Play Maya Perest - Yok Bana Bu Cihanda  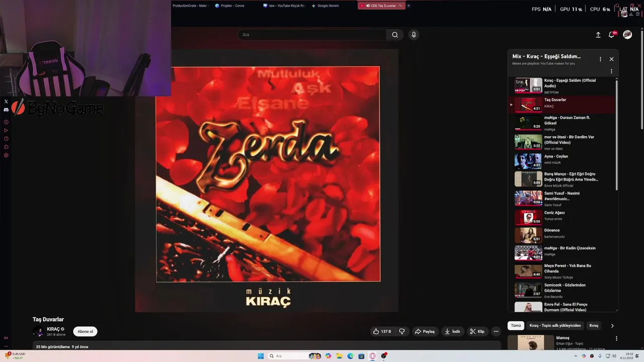pos(560,271)
